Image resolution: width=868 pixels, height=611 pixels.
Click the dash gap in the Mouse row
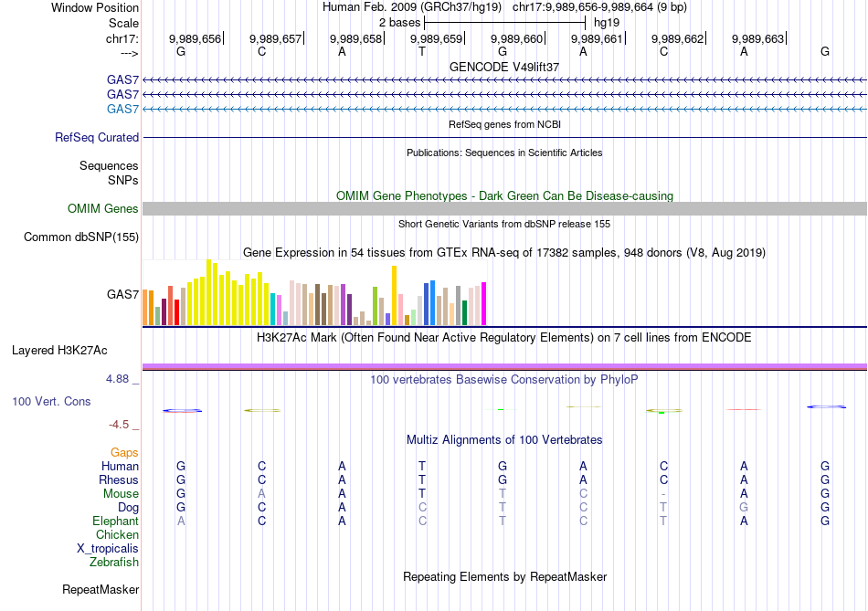663,494
